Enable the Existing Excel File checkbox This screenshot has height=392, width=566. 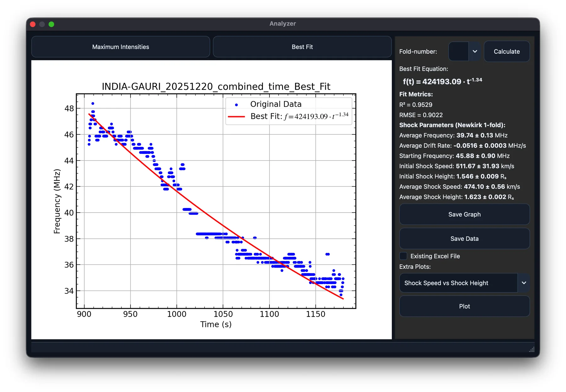pyautogui.click(x=403, y=256)
